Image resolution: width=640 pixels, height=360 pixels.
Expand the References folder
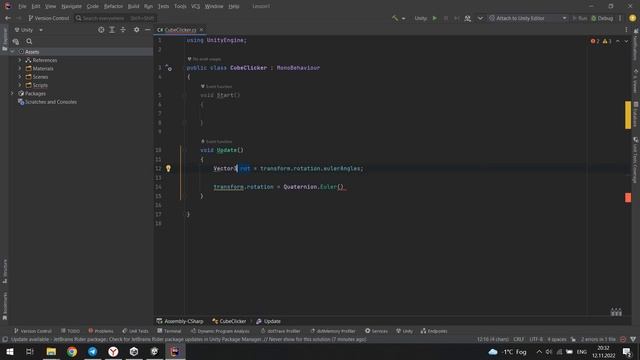point(20,60)
